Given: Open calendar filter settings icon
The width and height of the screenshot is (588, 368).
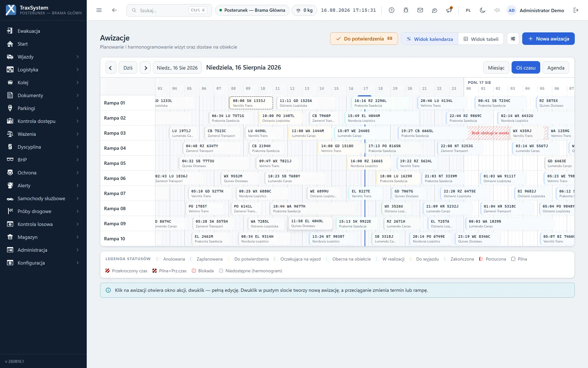Looking at the screenshot, I should [513, 39].
